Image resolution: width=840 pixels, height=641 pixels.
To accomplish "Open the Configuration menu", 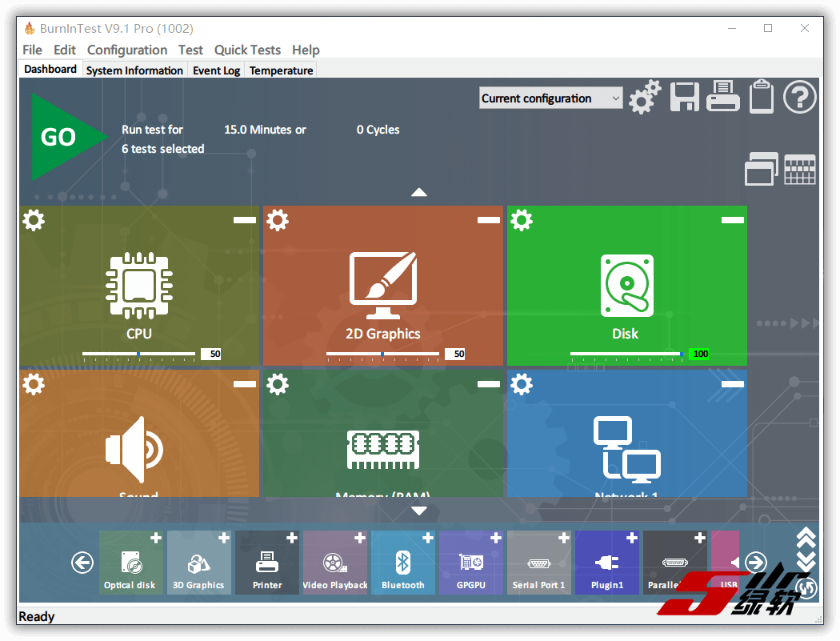I will (127, 50).
